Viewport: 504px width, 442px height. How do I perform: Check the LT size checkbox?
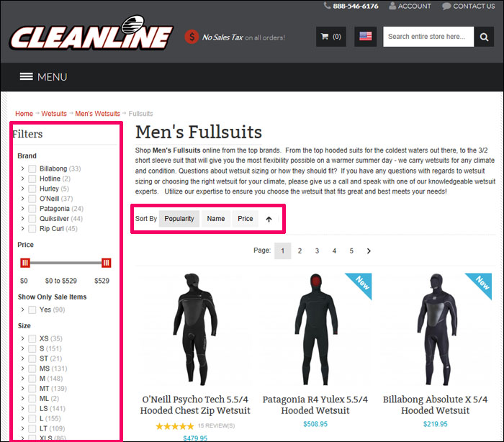[x=32, y=428]
